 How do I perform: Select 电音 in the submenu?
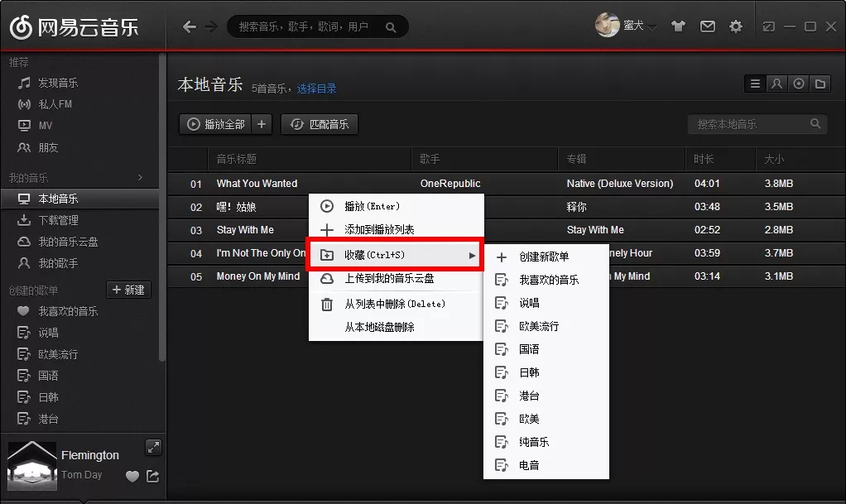tap(546, 466)
